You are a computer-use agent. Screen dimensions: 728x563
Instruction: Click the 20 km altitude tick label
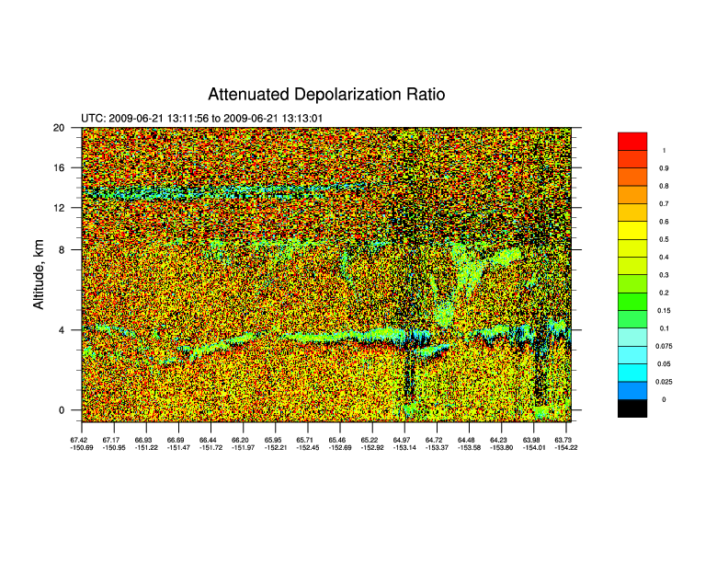click(58, 128)
